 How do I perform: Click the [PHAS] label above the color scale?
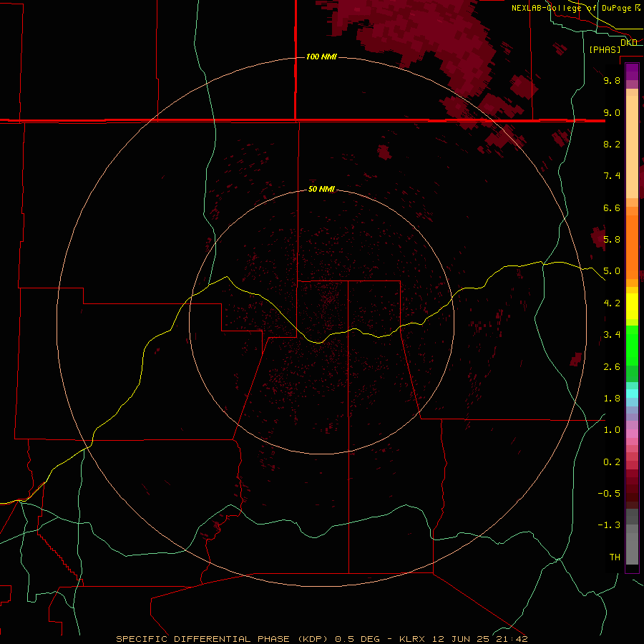pos(605,49)
